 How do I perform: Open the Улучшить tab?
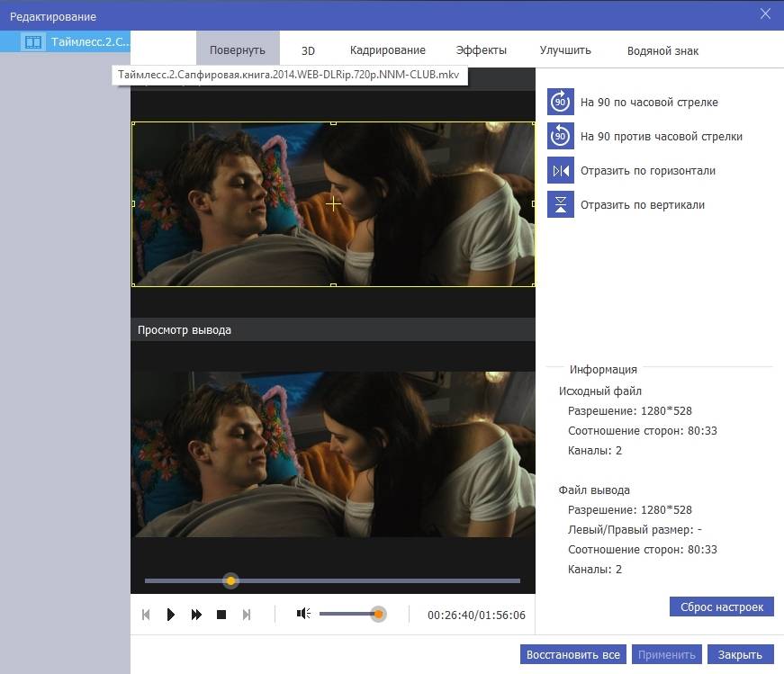point(565,50)
